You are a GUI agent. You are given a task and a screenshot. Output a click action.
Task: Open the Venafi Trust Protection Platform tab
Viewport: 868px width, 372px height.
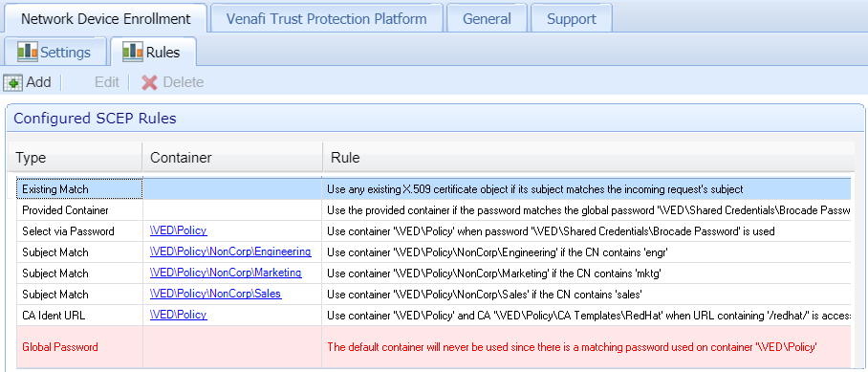(327, 18)
